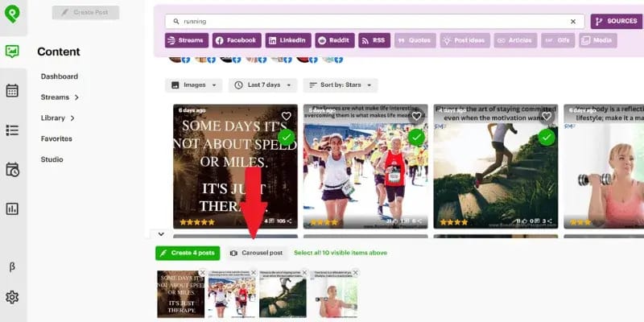Toggle the Articles source filter
Image resolution: width=644 pixels, height=322 pixels.
[515, 40]
